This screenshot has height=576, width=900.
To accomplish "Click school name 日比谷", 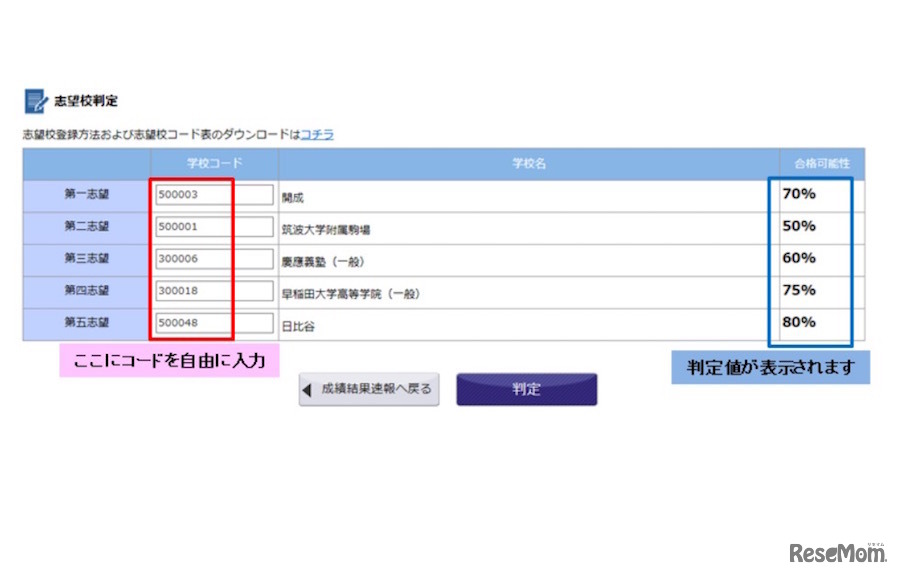I will (298, 326).
